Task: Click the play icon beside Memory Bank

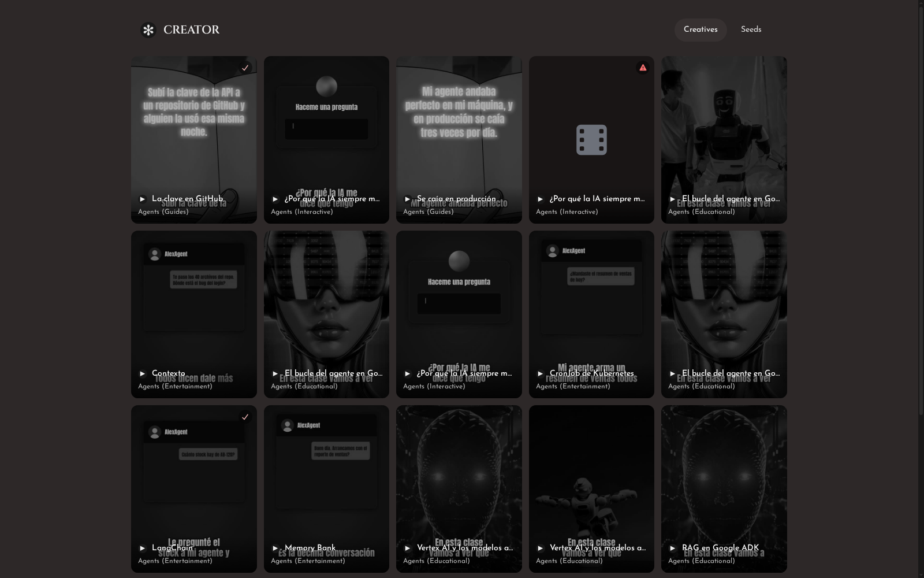Action: [x=275, y=548]
